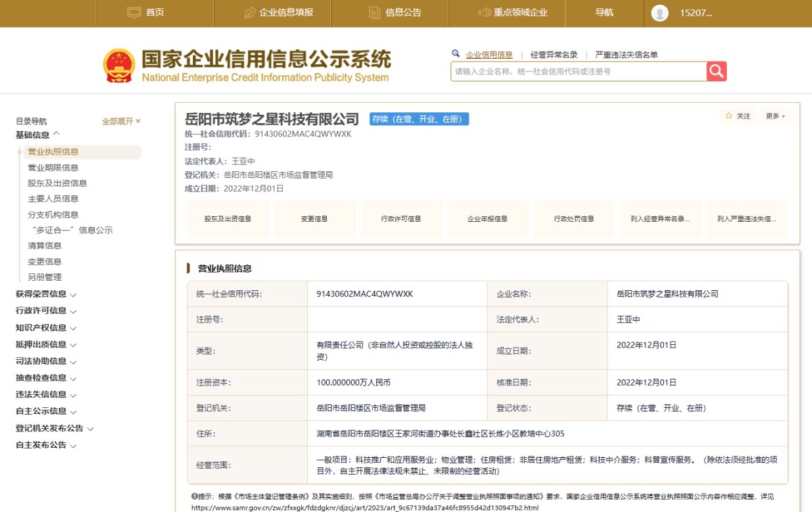
Task: Click the small magnifier before 企业信息信息
Action: click(455, 54)
